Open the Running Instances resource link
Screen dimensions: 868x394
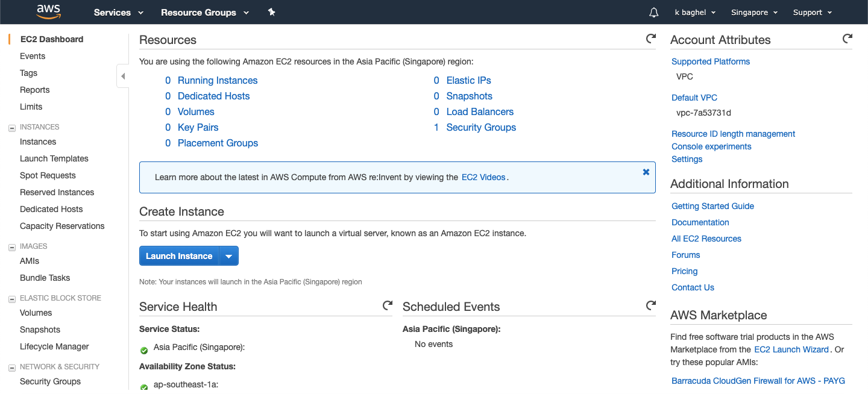point(218,80)
